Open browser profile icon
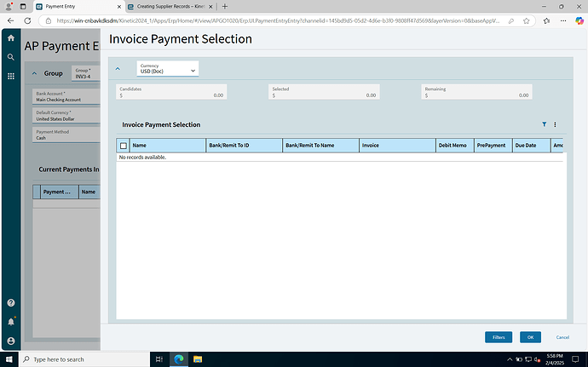 [x=9, y=6]
